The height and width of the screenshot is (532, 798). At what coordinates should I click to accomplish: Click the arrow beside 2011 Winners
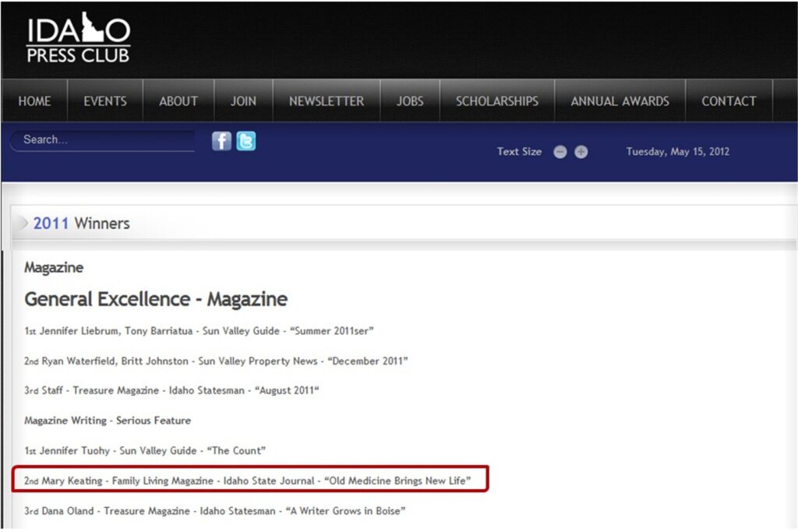coord(23,224)
